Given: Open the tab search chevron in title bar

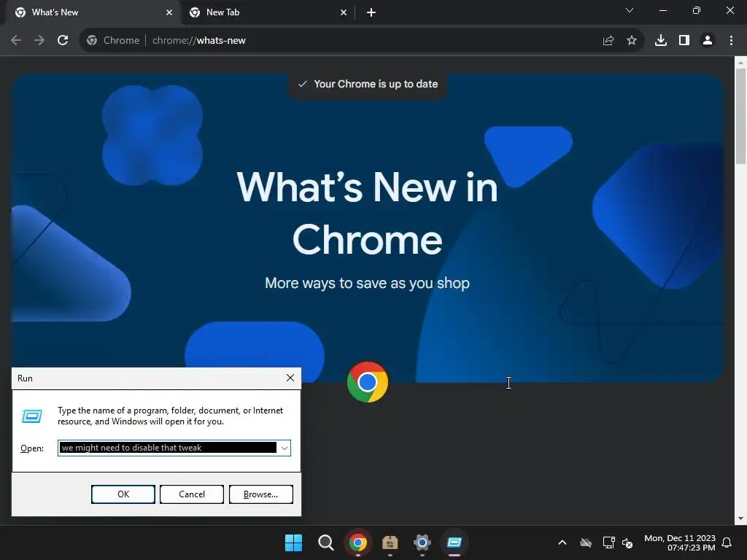Looking at the screenshot, I should pos(630,10).
